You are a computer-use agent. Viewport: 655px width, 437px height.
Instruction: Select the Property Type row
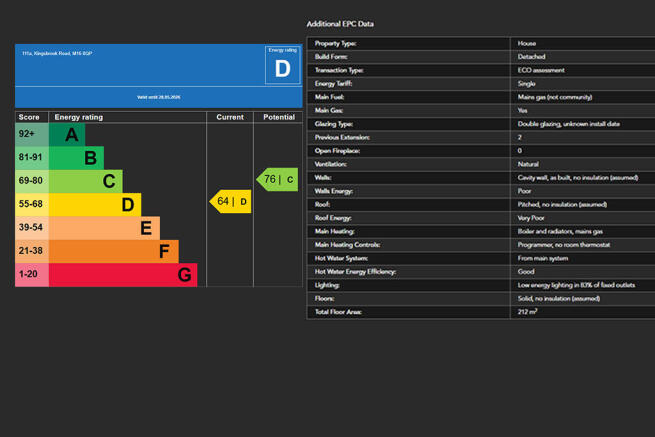480,44
